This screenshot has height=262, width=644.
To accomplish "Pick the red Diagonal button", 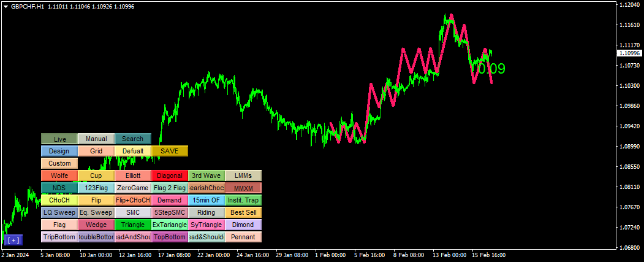I will pyautogui.click(x=170, y=175).
